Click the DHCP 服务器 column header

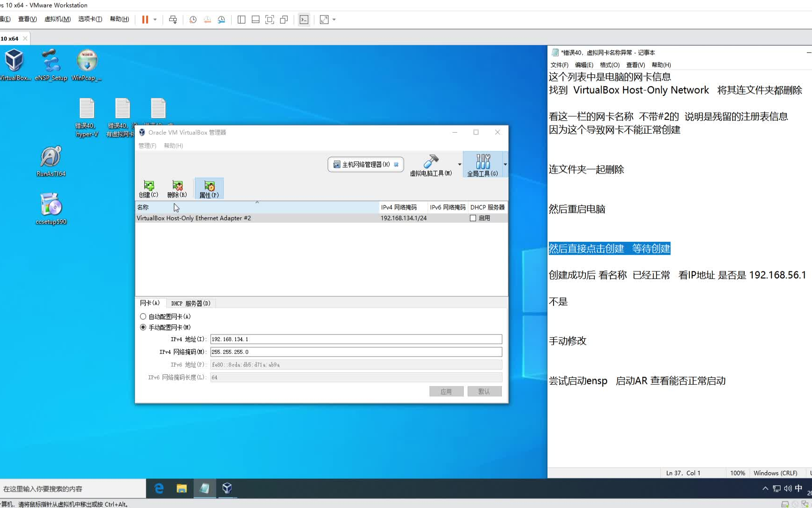coord(488,207)
